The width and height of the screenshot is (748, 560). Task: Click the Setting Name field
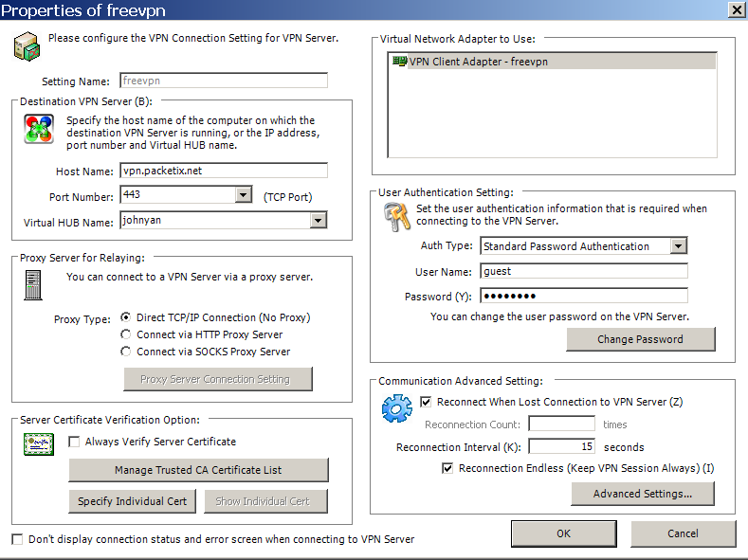pos(224,81)
